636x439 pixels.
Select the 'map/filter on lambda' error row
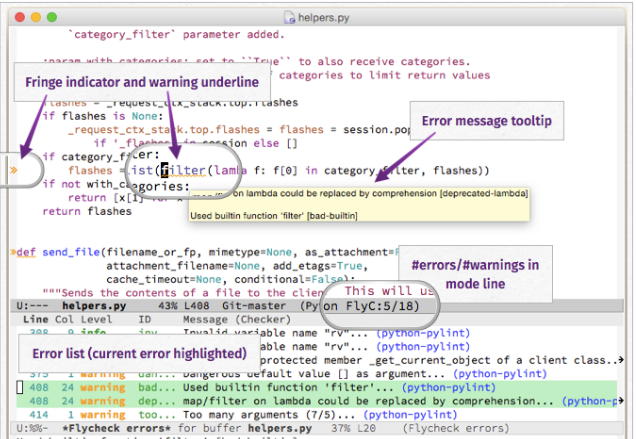(x=316, y=401)
